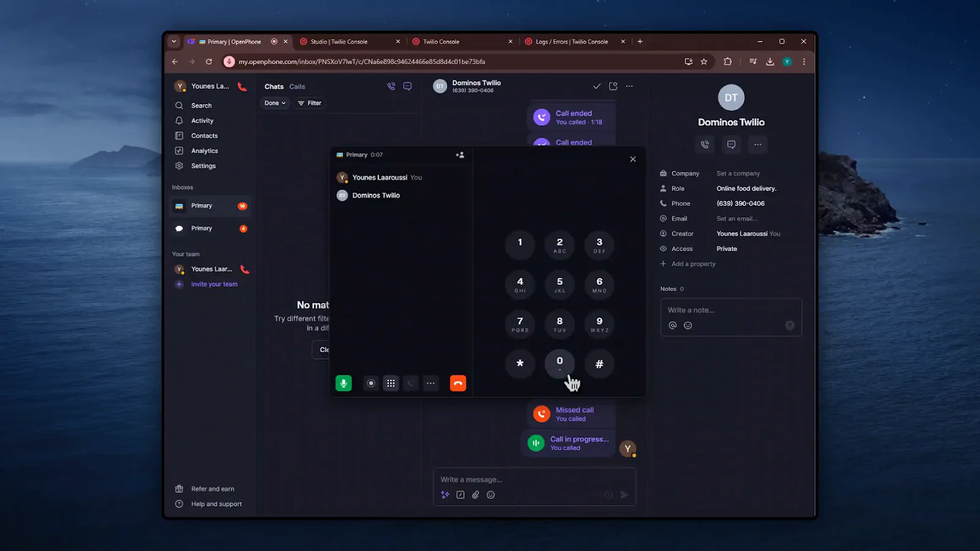Click Invite your team link

[214, 284]
